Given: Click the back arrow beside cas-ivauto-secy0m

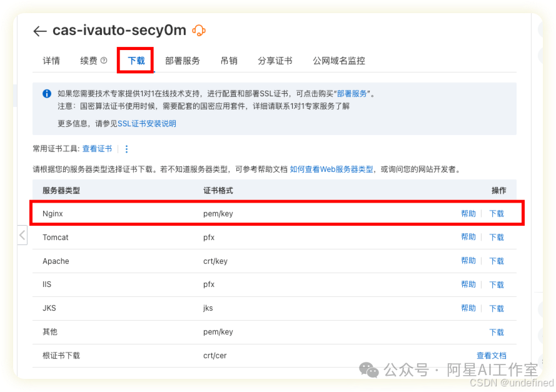Looking at the screenshot, I should coord(40,31).
